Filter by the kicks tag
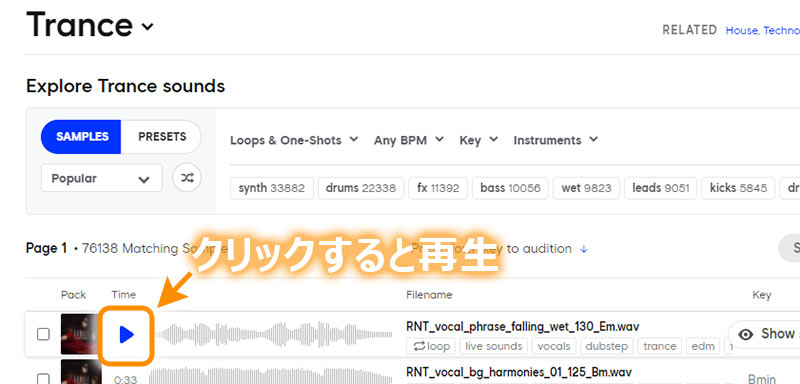Viewport: 800px width, 384px height. point(738,188)
